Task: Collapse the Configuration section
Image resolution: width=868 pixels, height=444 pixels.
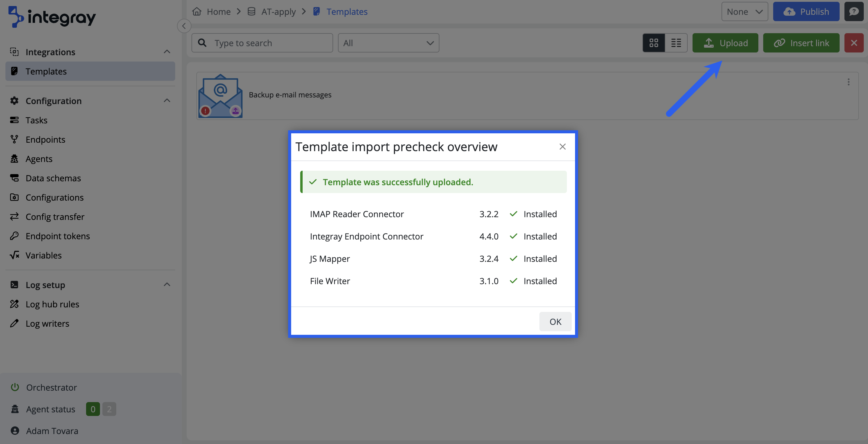Action: [167, 100]
